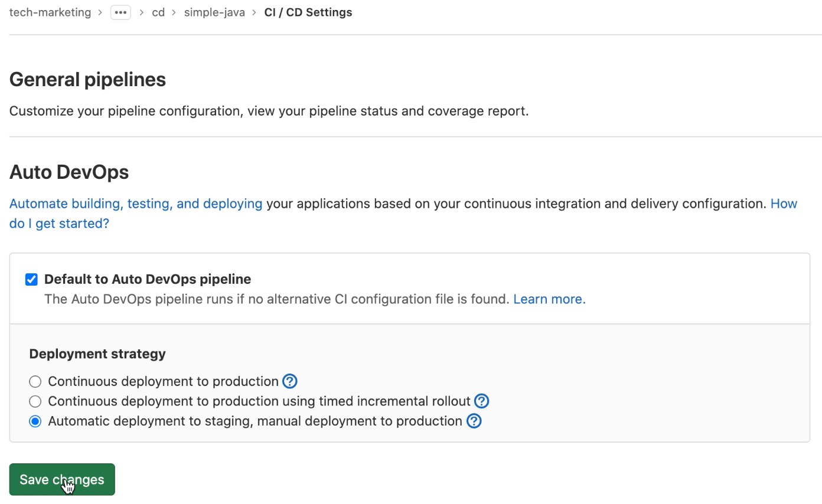Expand the General pipelines section heading
The width and height of the screenshot is (822, 504).
tap(87, 80)
